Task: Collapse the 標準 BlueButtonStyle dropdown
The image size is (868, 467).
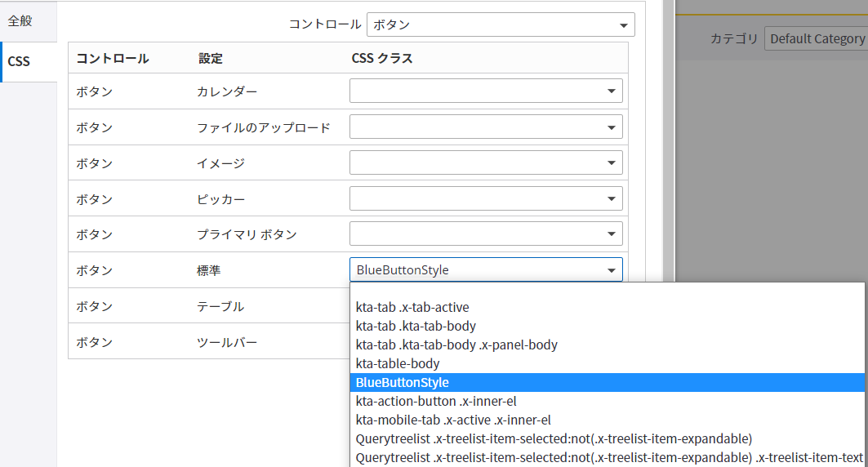Action: pyautogui.click(x=611, y=270)
